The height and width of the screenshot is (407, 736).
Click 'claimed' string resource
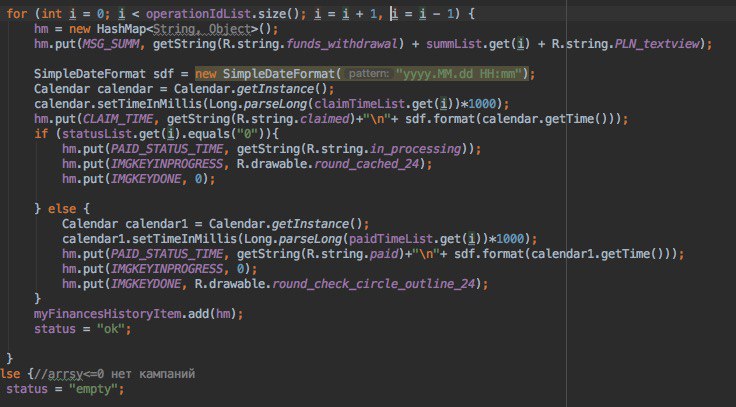(x=325, y=119)
